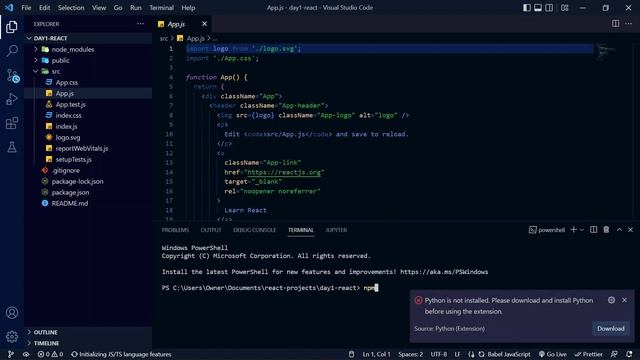Open notification gear settings icon
Screen dimensions: 640x360
[x=611, y=300]
